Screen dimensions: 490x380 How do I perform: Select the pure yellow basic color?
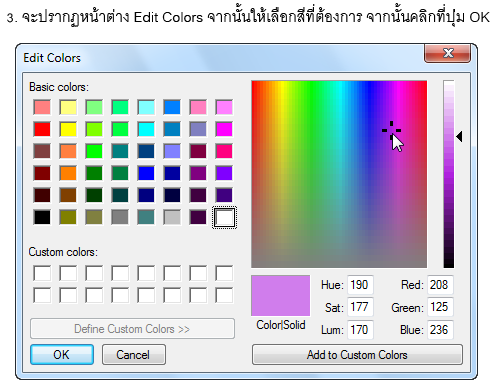pyautogui.click(x=68, y=129)
